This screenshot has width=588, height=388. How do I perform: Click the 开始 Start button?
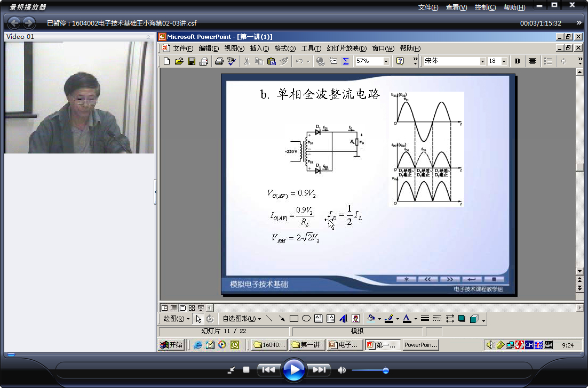(x=171, y=344)
